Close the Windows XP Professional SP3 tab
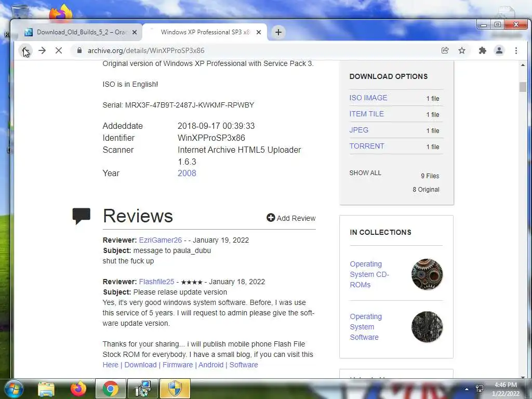 pyautogui.click(x=259, y=32)
